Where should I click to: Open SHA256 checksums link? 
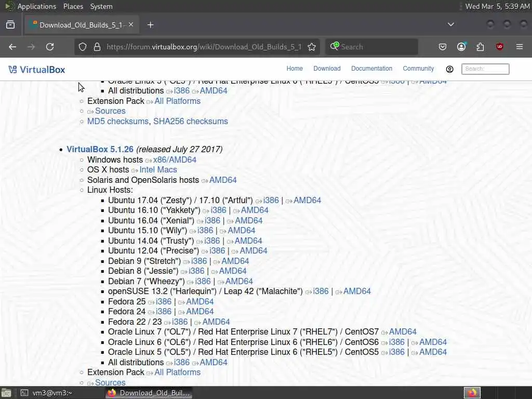point(191,122)
